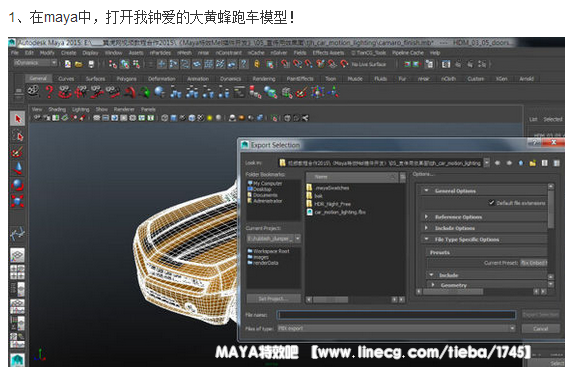This screenshot has width=565, height=369.
Task: Open the nDynamics menu set dropdown
Action: (36, 63)
